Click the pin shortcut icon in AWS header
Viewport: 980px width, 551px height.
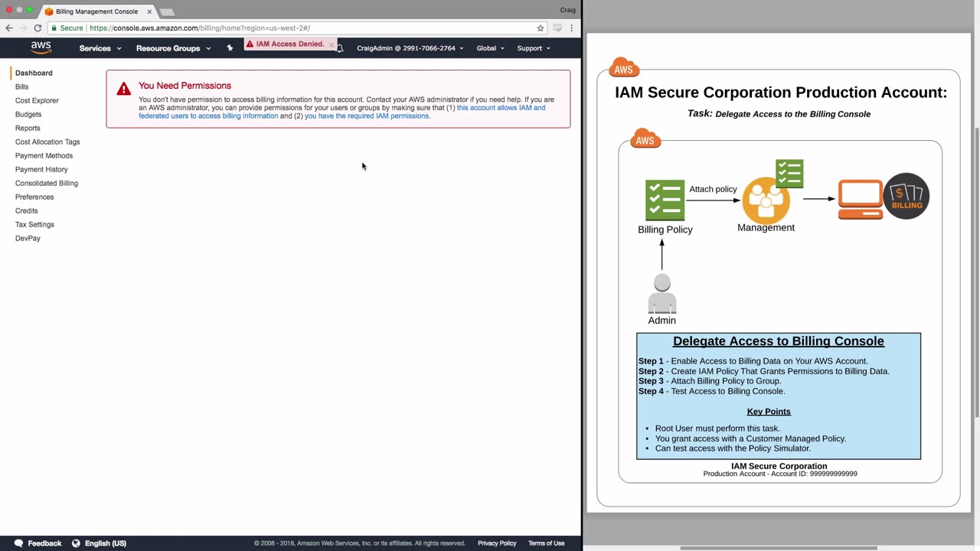pos(230,48)
